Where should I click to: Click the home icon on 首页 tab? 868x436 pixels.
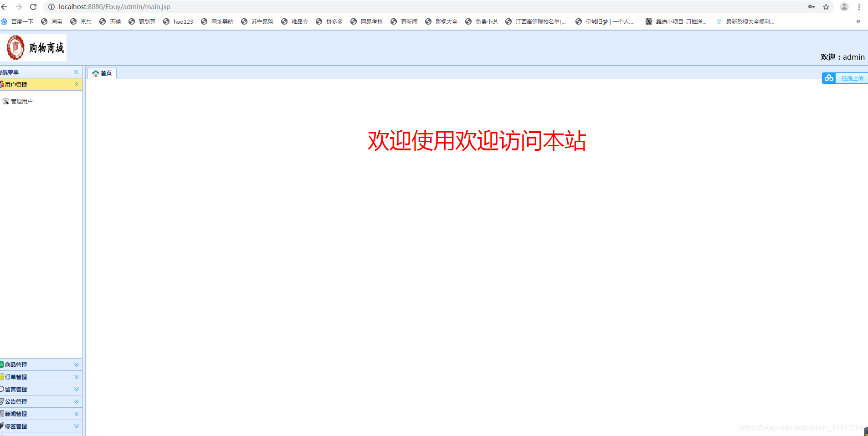point(96,73)
